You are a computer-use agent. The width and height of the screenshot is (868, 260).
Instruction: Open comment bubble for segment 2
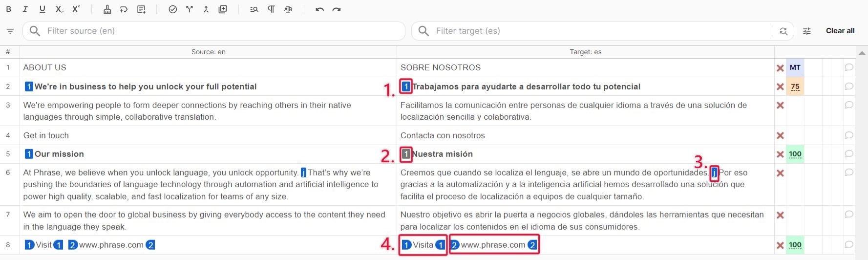849,87
